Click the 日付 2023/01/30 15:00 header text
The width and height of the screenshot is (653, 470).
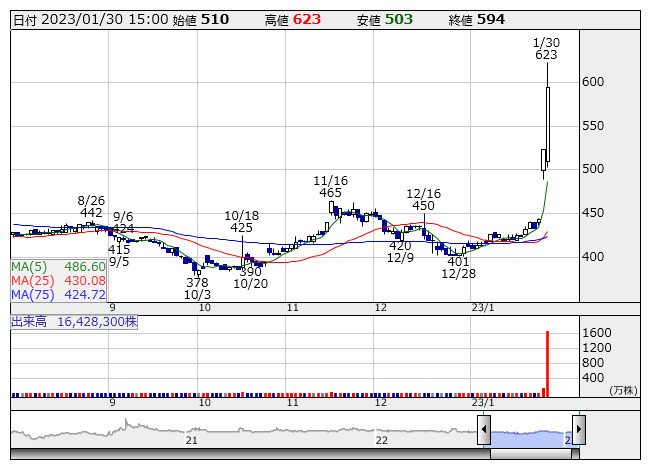point(91,20)
